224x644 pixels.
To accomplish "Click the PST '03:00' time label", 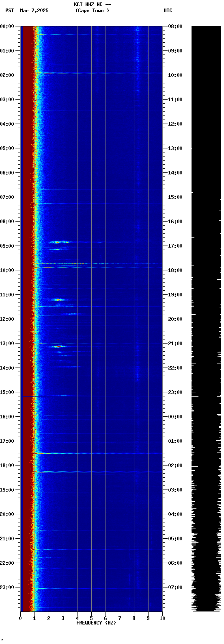I will tap(7, 100).
